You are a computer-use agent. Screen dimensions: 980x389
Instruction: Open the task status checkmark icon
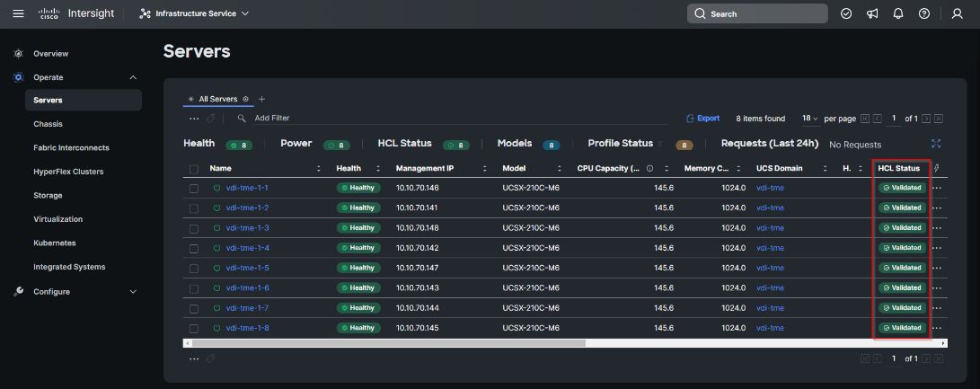tap(846, 13)
